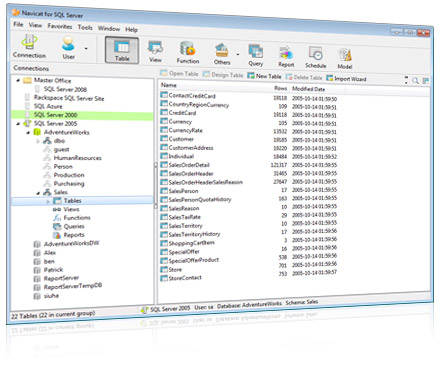Click the search magnifier icon

415,80
